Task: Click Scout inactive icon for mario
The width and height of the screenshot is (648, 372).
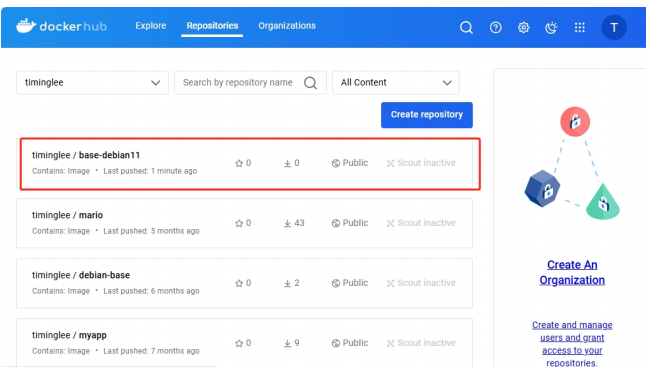Action: point(390,223)
